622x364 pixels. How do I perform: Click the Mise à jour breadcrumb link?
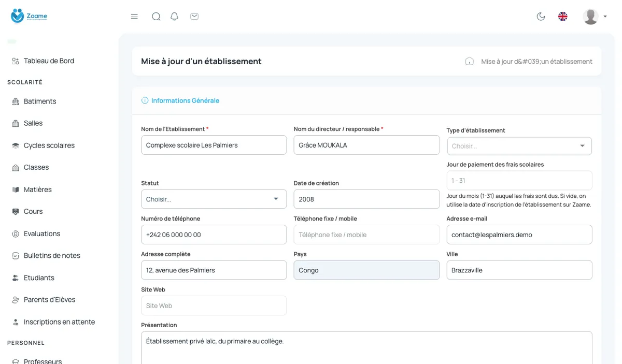click(536, 62)
